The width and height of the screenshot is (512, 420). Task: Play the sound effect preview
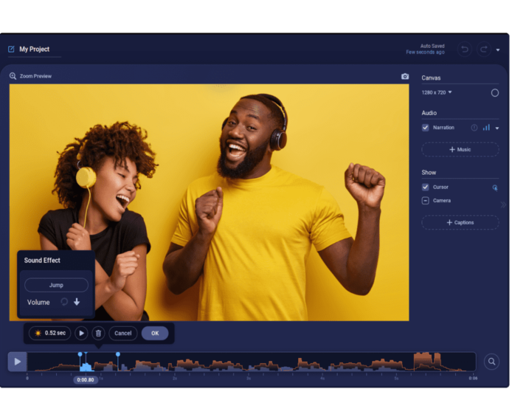[81, 333]
